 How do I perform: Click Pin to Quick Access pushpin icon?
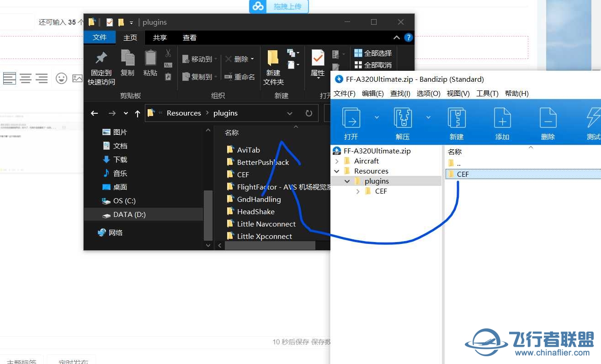click(x=101, y=58)
